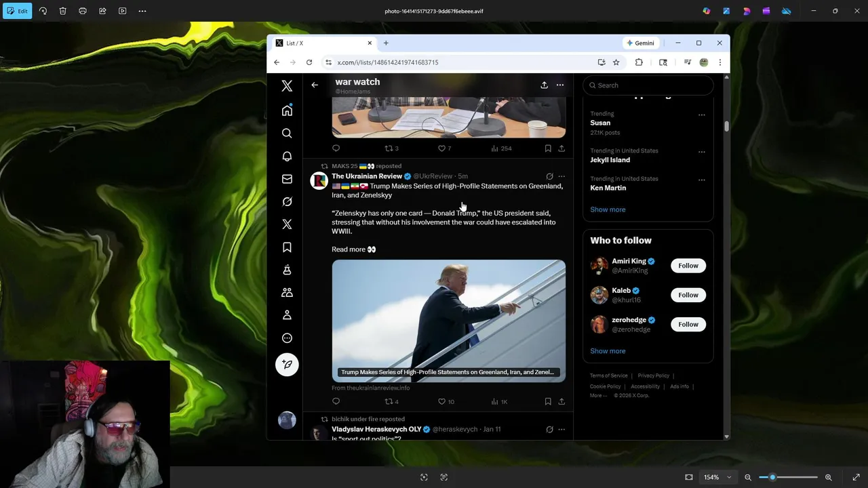Click X logo in sidebar
The height and width of the screenshot is (488, 868).
pos(287,86)
